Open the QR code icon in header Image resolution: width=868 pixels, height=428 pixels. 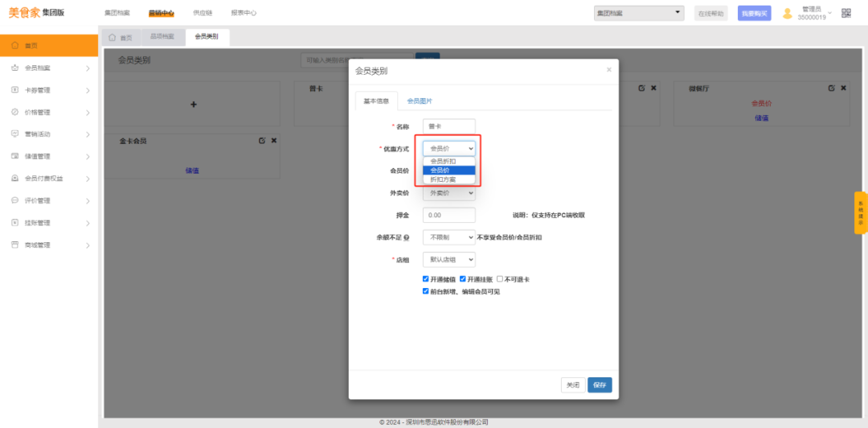845,14
